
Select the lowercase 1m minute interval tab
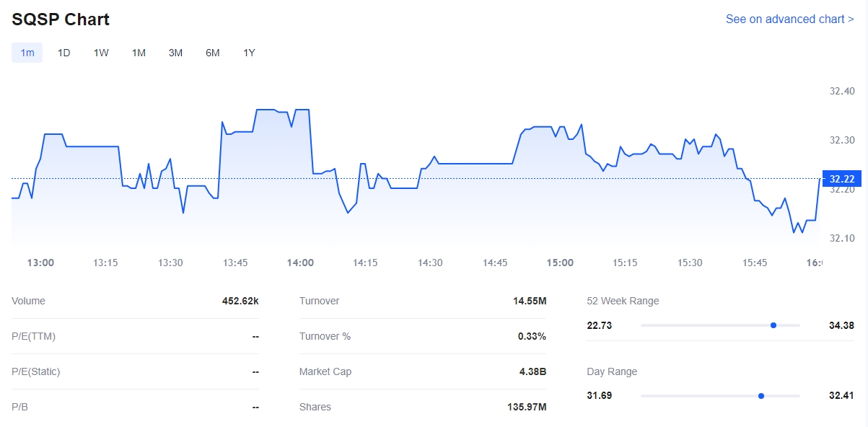27,53
